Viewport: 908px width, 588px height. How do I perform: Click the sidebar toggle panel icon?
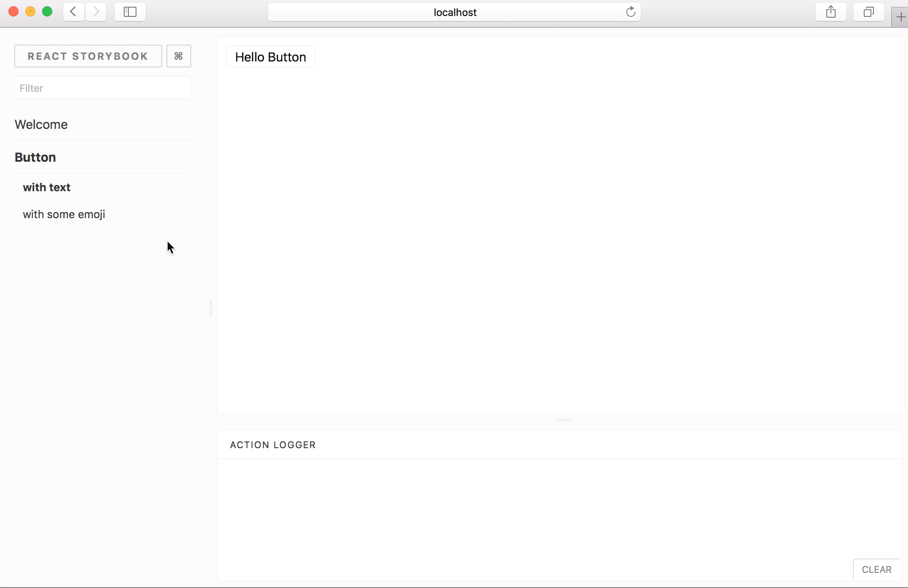tap(131, 12)
